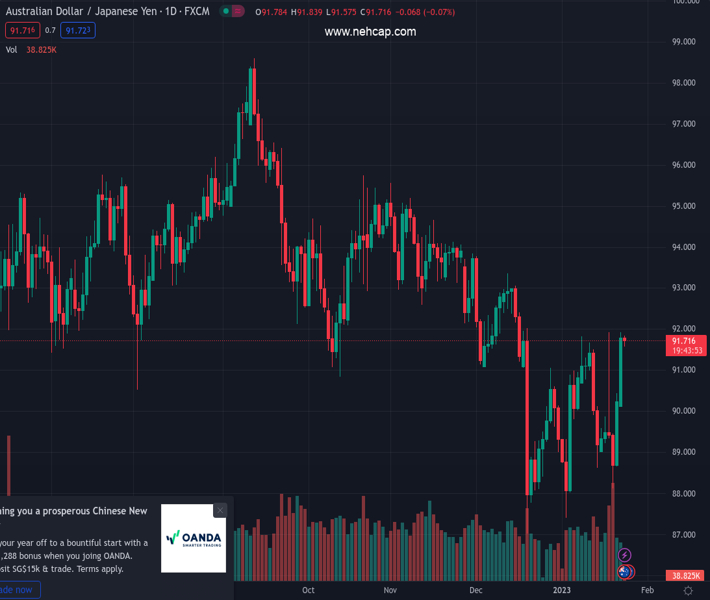The height and width of the screenshot is (600, 710).
Task: Click the Nov label on time axis
Action: click(x=390, y=590)
